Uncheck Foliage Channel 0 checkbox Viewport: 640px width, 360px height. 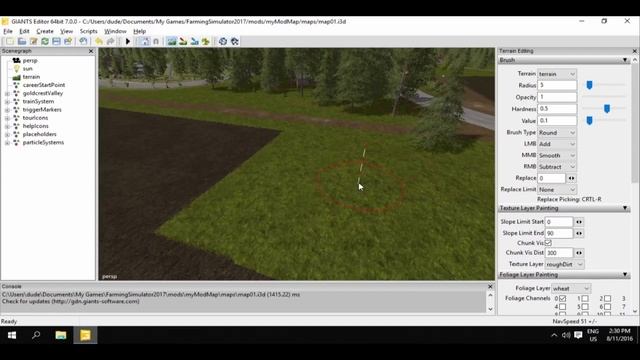(562, 299)
